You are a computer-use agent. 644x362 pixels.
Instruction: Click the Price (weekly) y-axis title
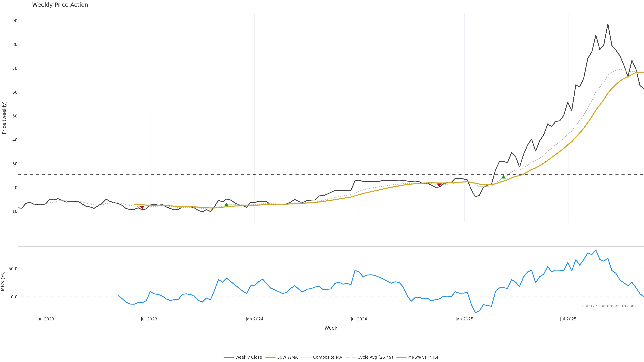[4, 118]
